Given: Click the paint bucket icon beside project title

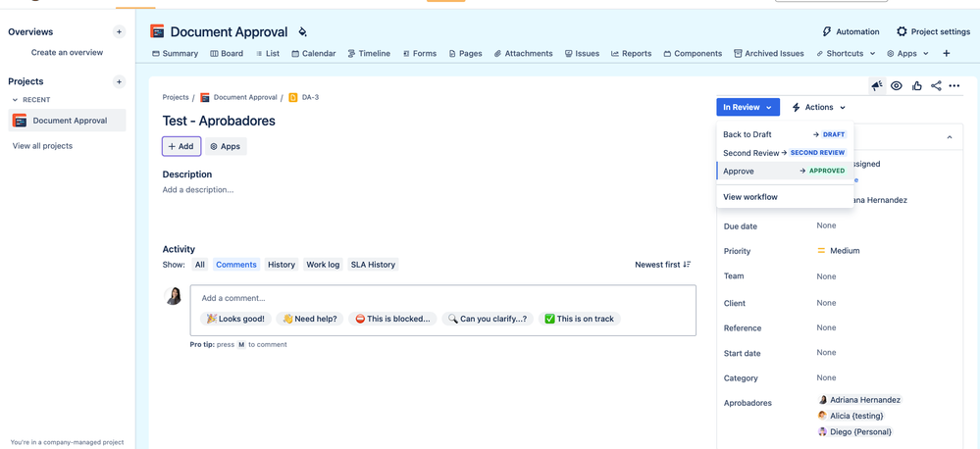Looking at the screenshot, I should (x=302, y=31).
